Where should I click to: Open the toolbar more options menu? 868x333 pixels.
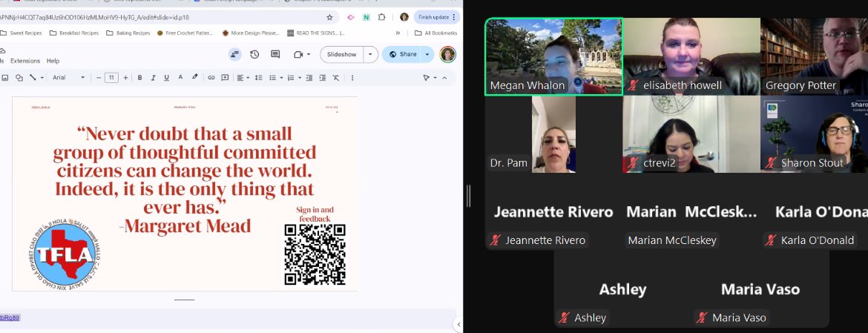[352, 78]
